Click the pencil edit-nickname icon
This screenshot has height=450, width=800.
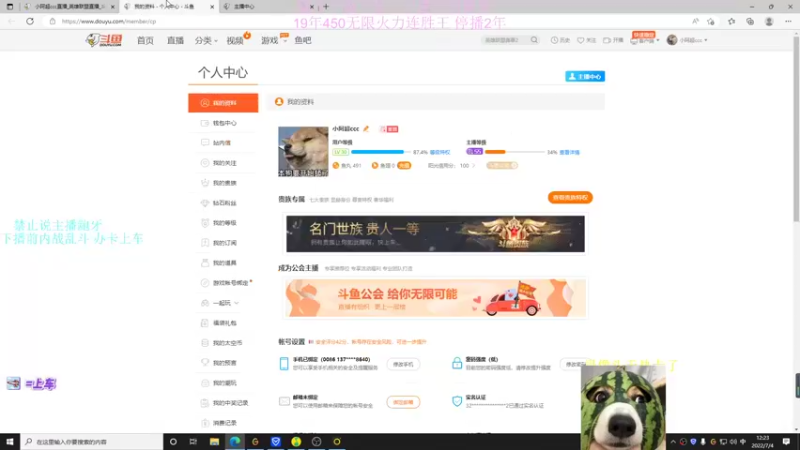click(366, 129)
